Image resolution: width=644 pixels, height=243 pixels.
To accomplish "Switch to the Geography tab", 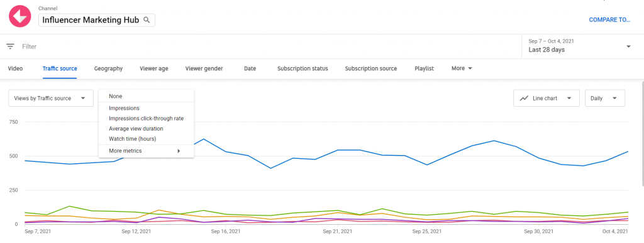I will click(108, 68).
